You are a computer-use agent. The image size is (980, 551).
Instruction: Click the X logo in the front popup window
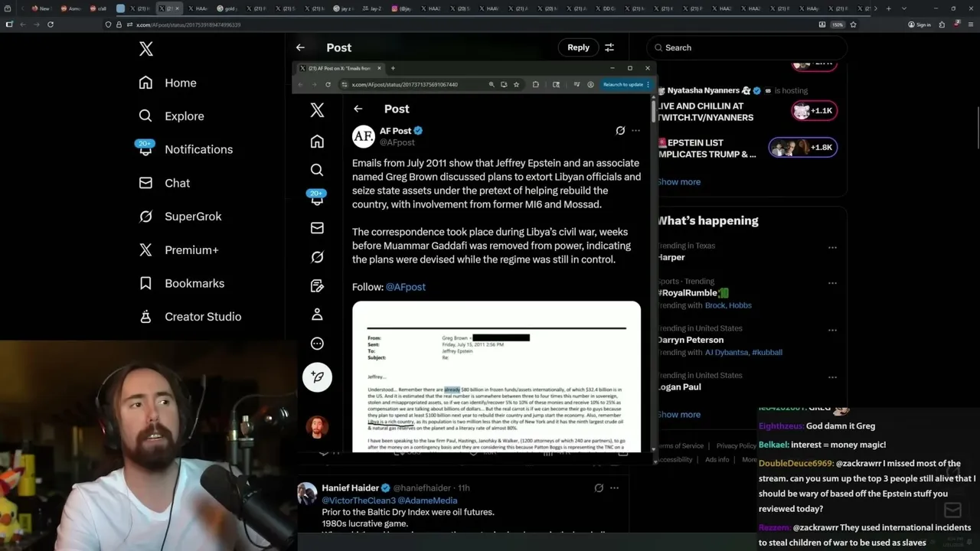317,110
